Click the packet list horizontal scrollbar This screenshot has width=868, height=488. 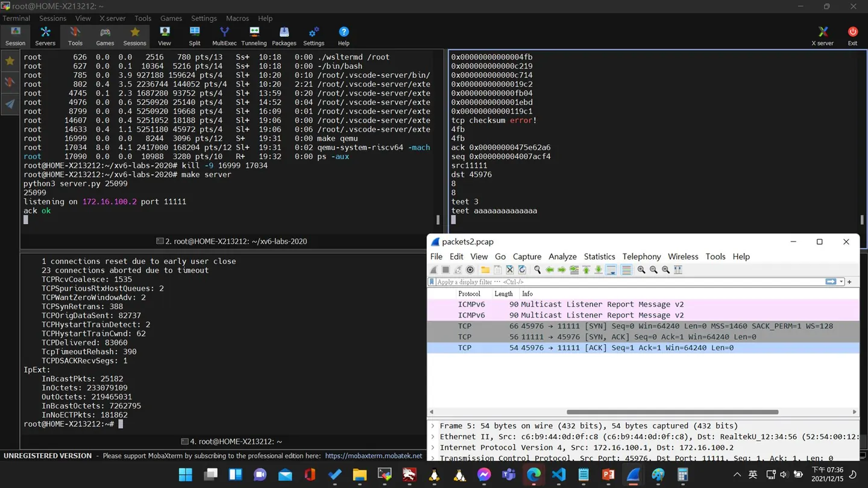[x=672, y=412]
